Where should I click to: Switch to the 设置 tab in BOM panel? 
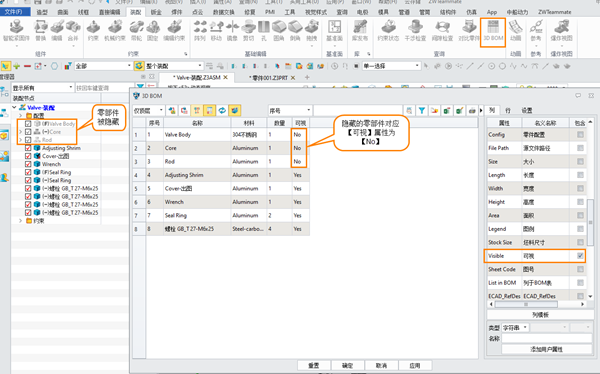coord(527,110)
